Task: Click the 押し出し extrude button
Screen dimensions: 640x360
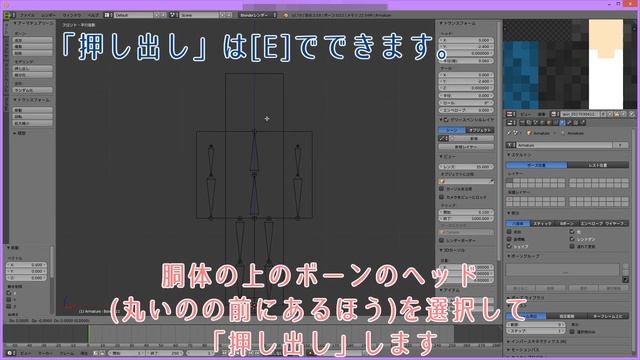Action: click(x=33, y=69)
